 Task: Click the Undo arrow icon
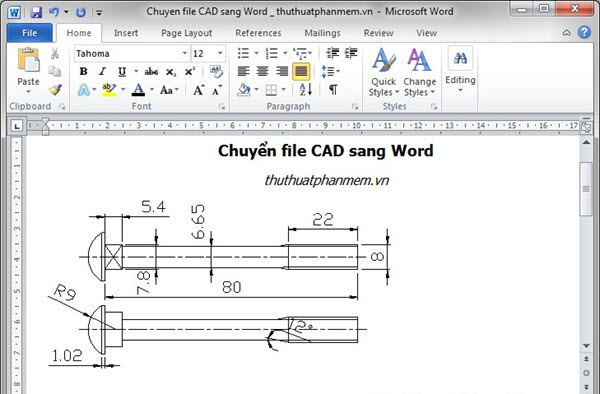click(54, 12)
